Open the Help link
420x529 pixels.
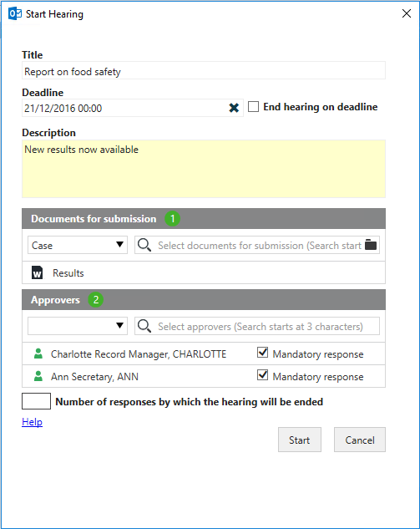[x=32, y=422]
